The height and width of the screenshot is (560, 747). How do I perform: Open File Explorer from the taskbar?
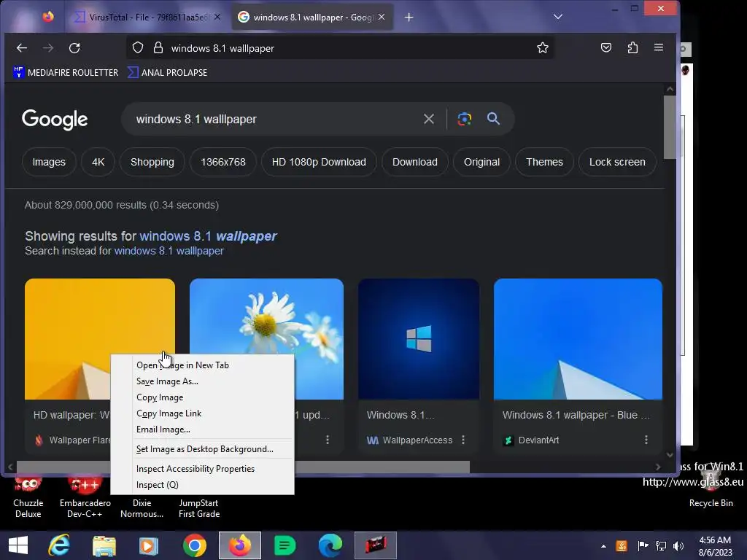(104, 545)
